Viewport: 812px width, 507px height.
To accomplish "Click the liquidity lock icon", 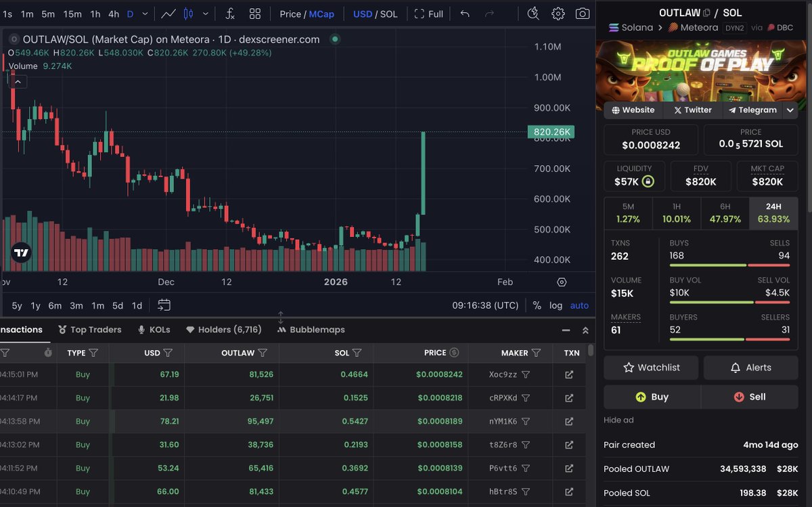I will point(648,181).
